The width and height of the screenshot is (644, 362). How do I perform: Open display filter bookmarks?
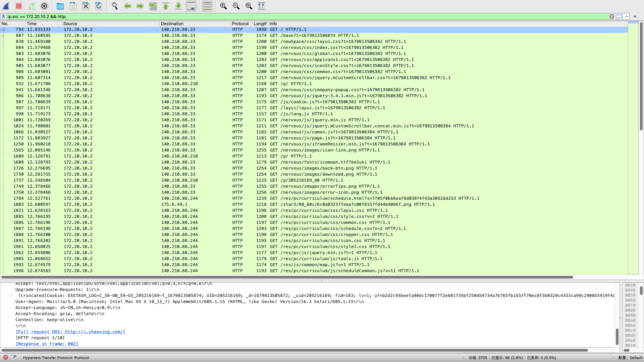tap(3, 16)
